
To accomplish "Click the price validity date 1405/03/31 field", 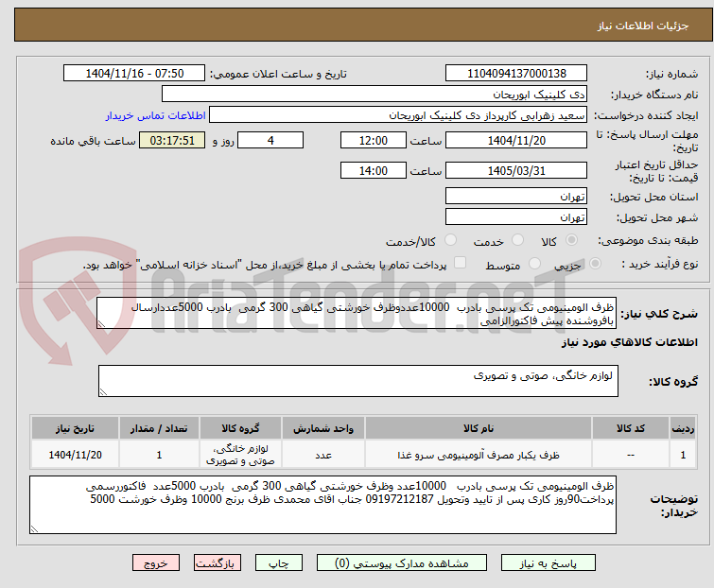I will click(516, 171).
